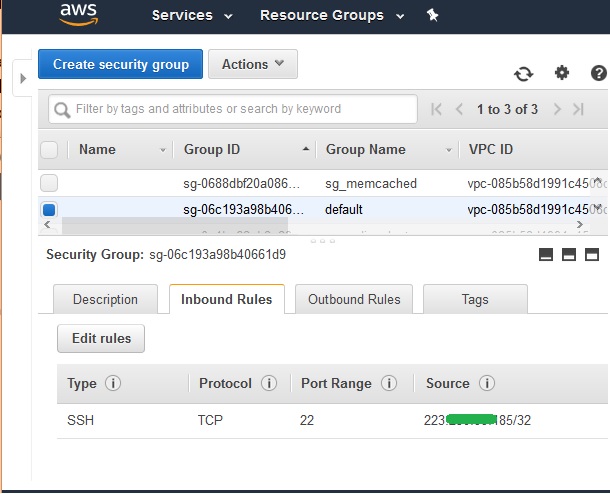The image size is (610, 494).
Task: Click the Type column info icon
Action: click(113, 383)
